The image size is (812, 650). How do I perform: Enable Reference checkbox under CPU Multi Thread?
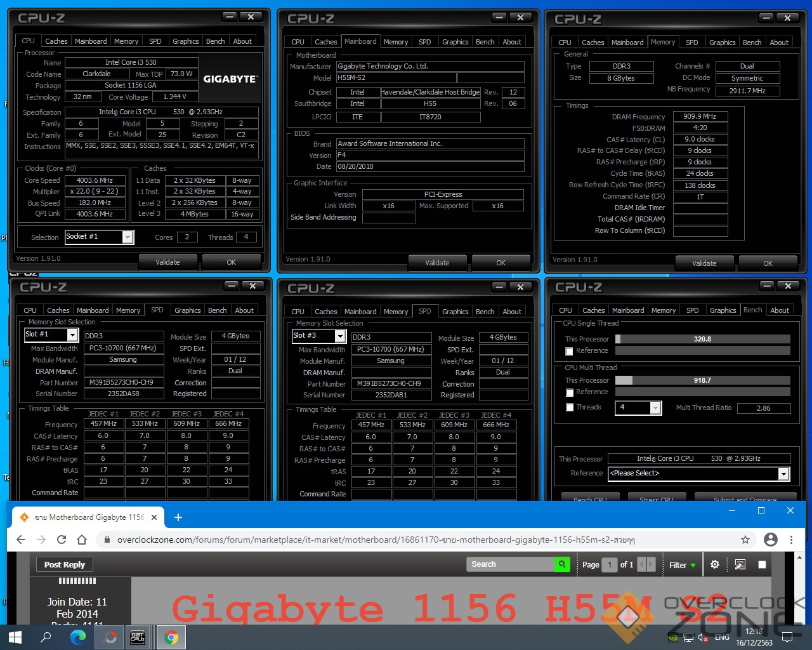pos(569,392)
